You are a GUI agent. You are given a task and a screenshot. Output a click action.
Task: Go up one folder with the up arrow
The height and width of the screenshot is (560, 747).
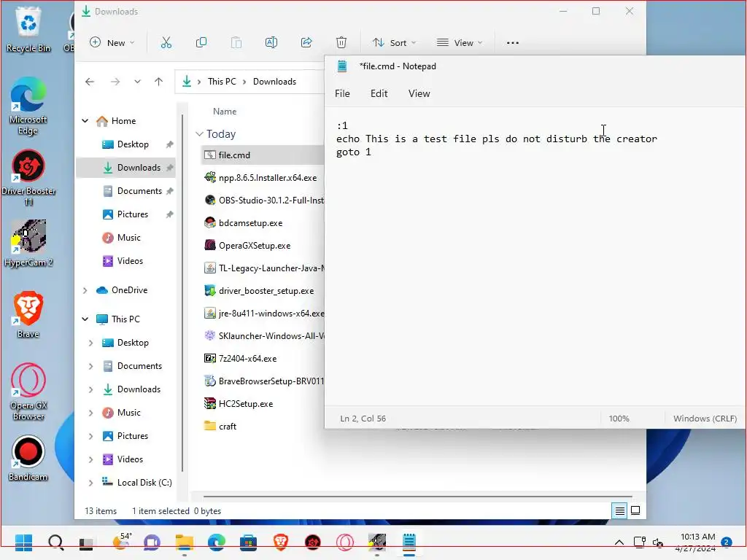click(x=158, y=82)
